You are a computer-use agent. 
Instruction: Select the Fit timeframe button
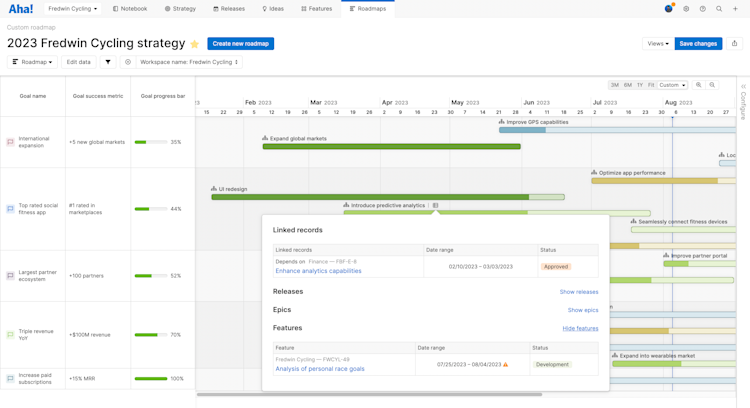(651, 85)
